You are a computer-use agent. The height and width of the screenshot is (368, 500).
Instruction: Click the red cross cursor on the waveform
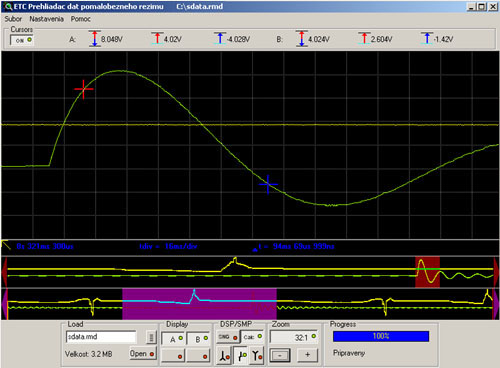(x=83, y=89)
